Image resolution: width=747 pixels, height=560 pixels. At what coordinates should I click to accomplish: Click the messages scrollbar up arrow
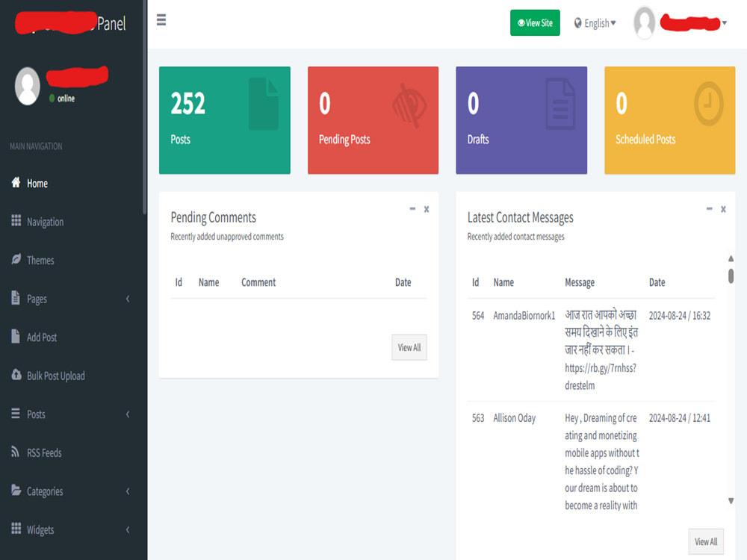[x=731, y=258]
